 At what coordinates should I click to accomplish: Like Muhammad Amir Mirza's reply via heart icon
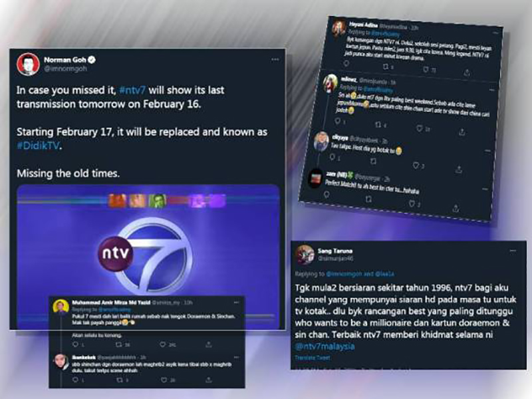pyautogui.click(x=163, y=344)
